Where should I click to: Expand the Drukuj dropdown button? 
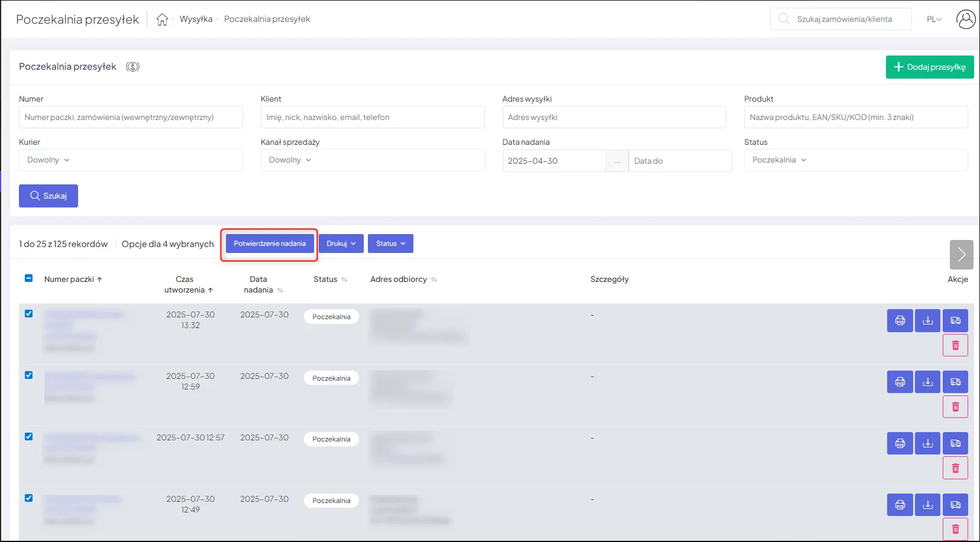(x=341, y=244)
